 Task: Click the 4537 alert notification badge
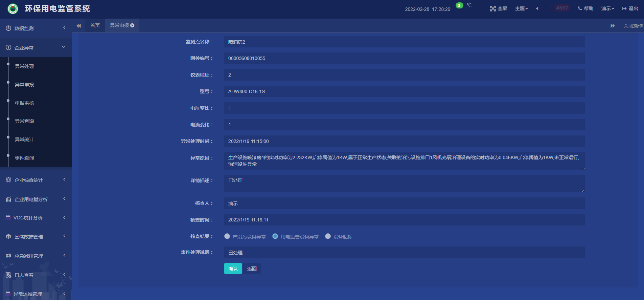pos(562,8)
